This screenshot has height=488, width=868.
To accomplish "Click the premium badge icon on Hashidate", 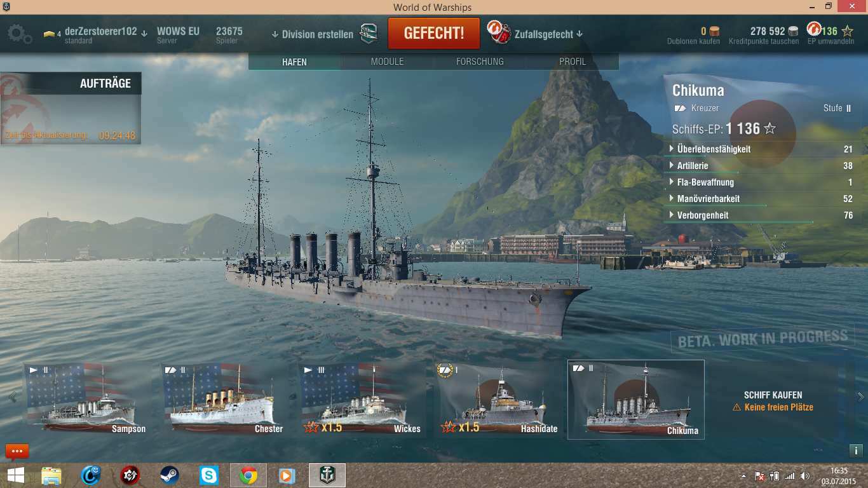I will 445,369.
